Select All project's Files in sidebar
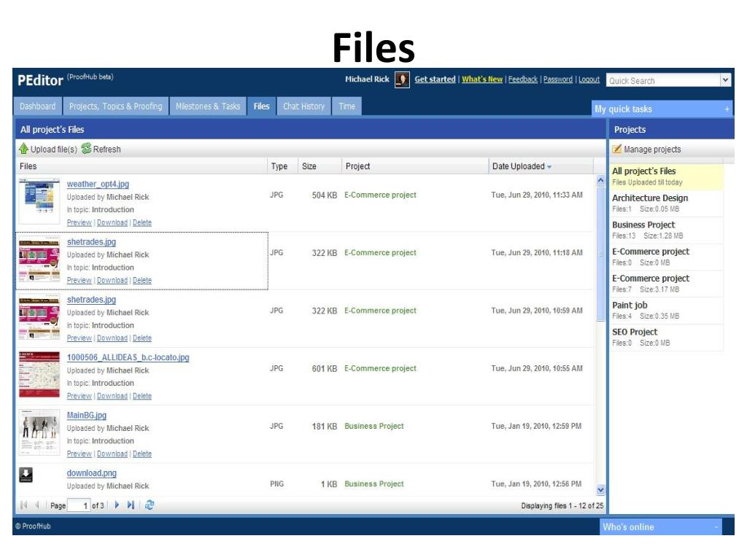This screenshot has width=747, height=560. 667,176
